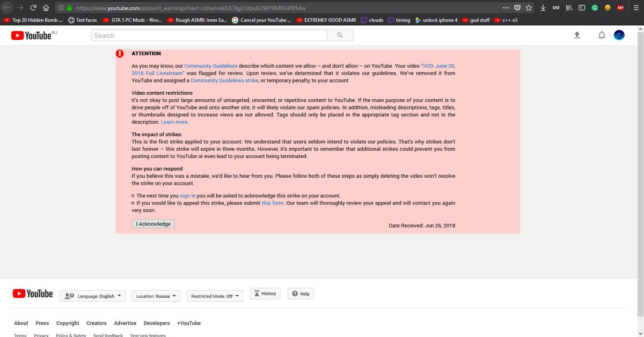Expand the Restricted Mode: Off dropdown
This screenshot has height=337, width=644.
[215, 296]
